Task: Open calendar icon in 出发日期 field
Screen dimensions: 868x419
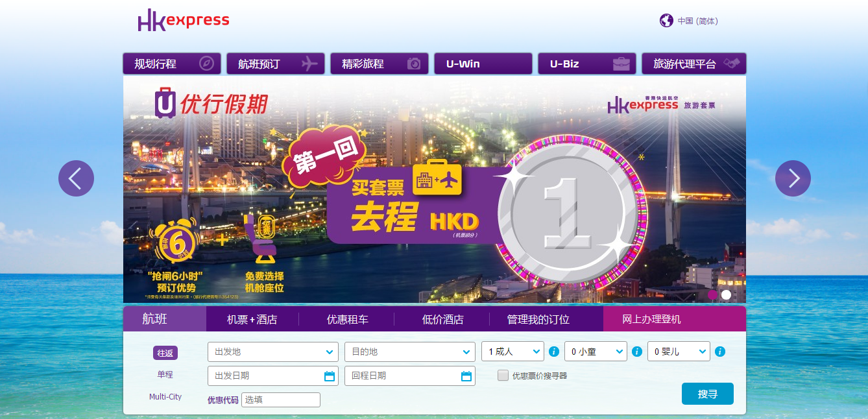Action: 330,376
